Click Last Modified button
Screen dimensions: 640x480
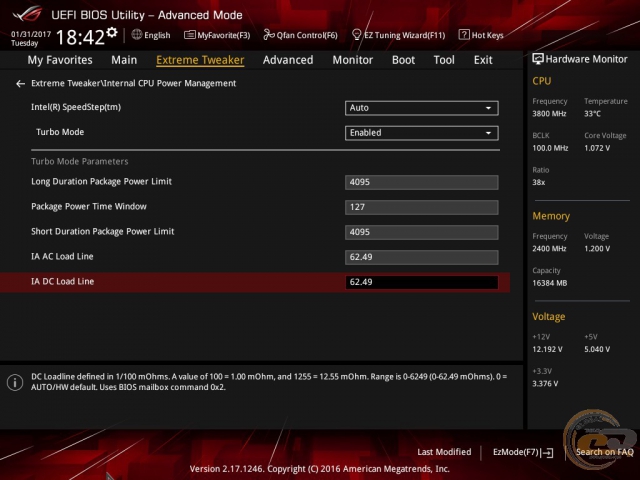(444, 452)
